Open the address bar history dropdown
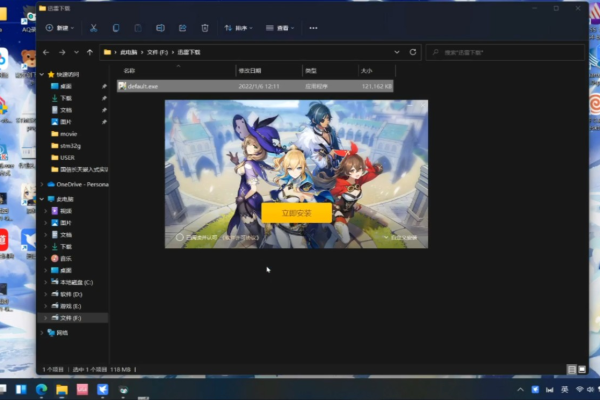The image size is (600, 400). (397, 52)
